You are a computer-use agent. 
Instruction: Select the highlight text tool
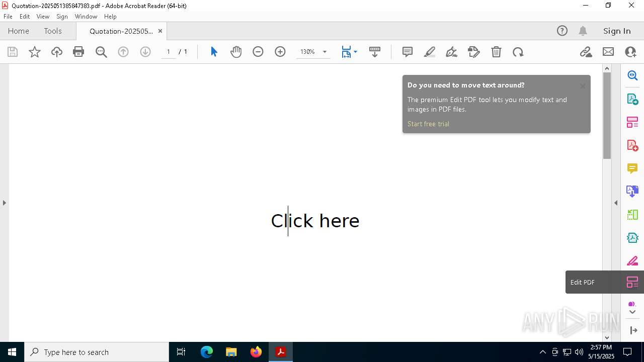430,52
